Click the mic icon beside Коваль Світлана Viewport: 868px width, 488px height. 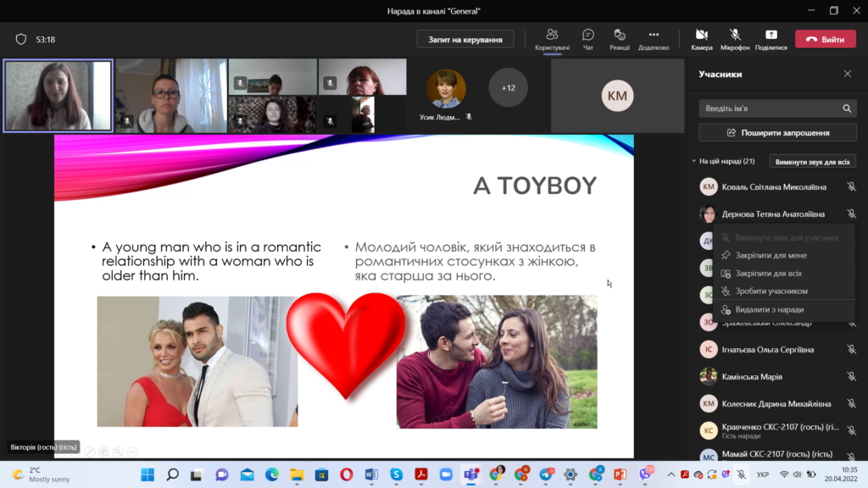(851, 187)
